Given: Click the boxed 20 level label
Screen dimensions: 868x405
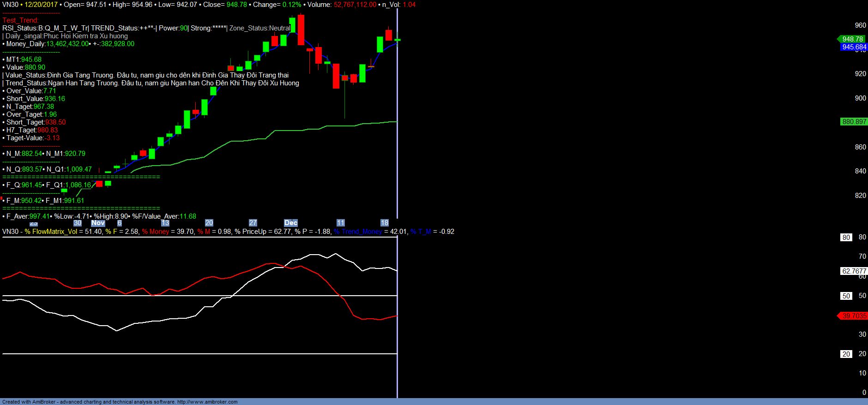Looking at the screenshot, I should click(x=846, y=354).
